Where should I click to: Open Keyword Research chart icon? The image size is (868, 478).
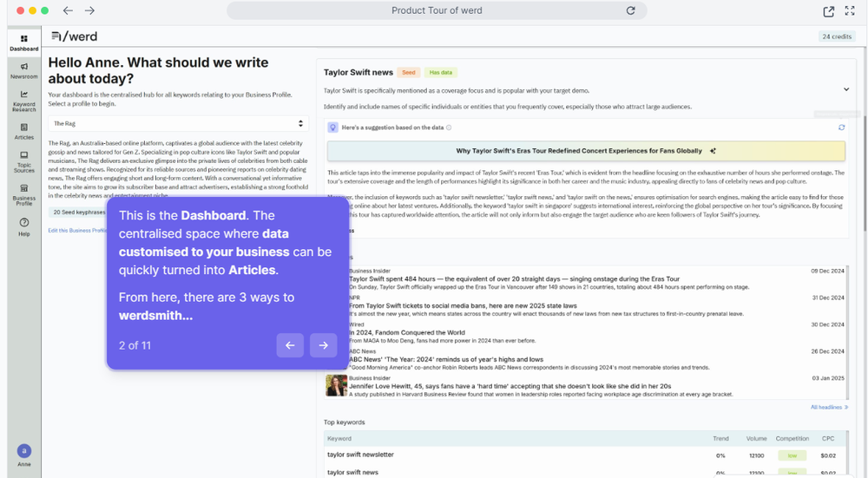tap(23, 101)
